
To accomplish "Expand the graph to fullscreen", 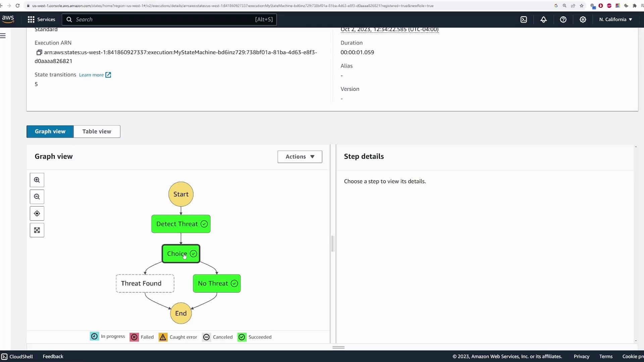I will coord(37,230).
